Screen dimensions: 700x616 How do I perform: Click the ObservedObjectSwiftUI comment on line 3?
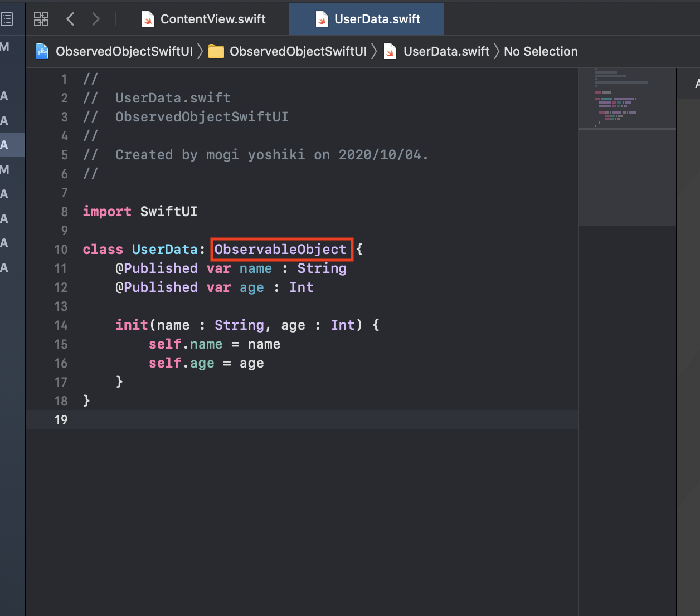click(202, 117)
